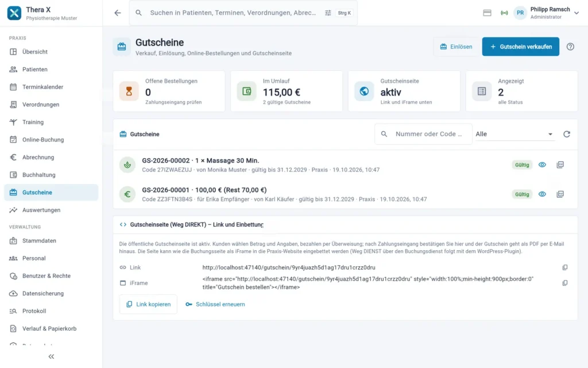This screenshot has width=588, height=368.
Task: Click the search magnifier in the top bar
Action: pos(139,13)
